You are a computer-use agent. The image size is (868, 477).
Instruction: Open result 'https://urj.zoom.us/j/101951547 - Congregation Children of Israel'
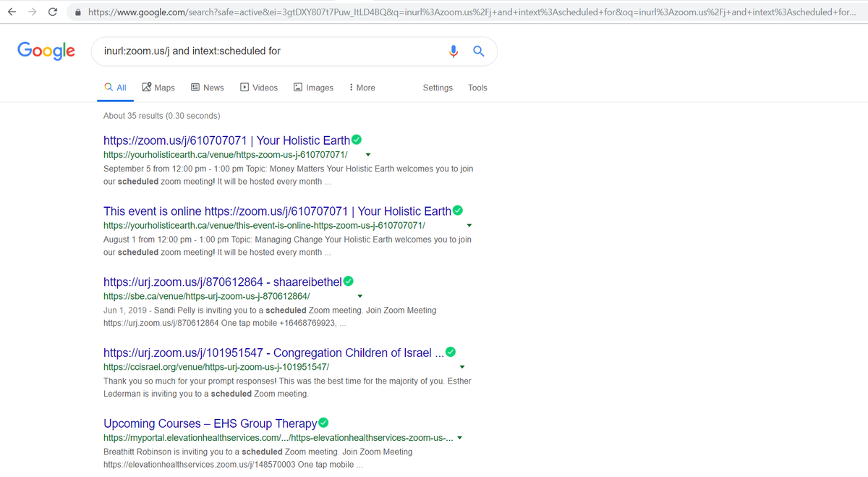(273, 353)
